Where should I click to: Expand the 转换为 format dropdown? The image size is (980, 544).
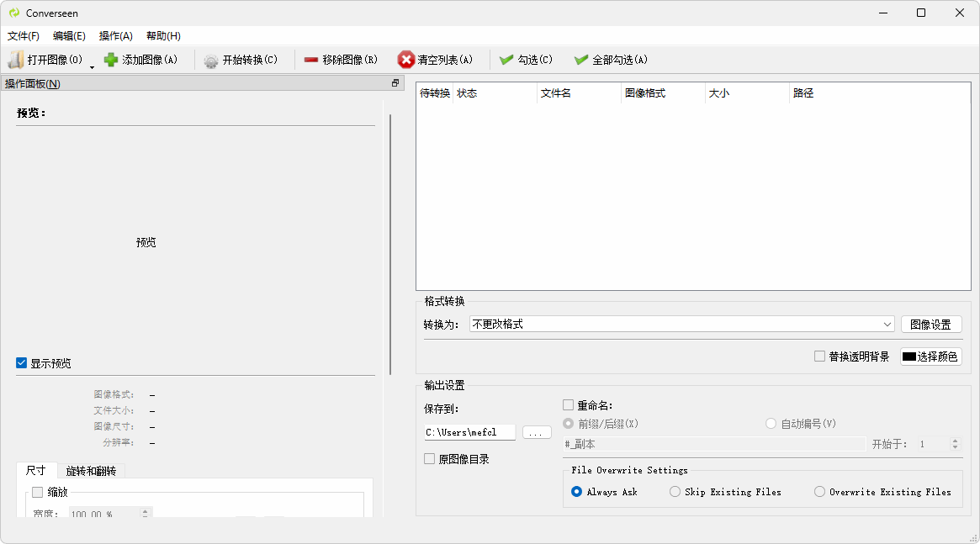click(887, 325)
